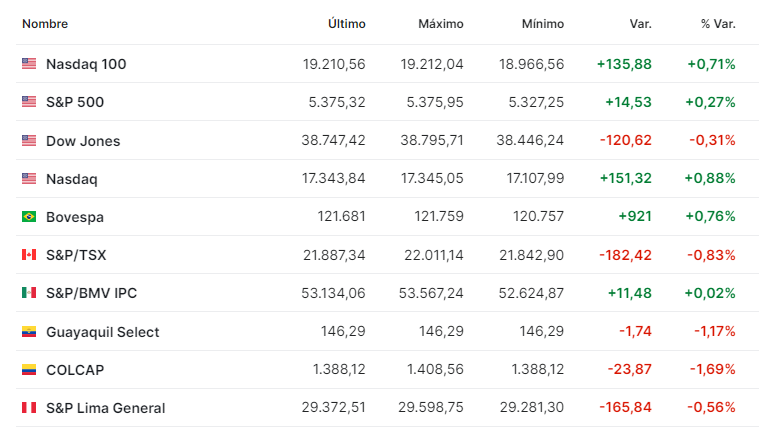Sort table by the Nombre column header

click(x=45, y=24)
